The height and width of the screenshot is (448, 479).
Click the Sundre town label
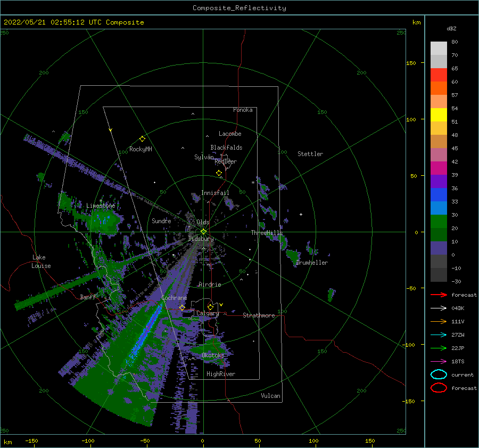pyautogui.click(x=161, y=221)
